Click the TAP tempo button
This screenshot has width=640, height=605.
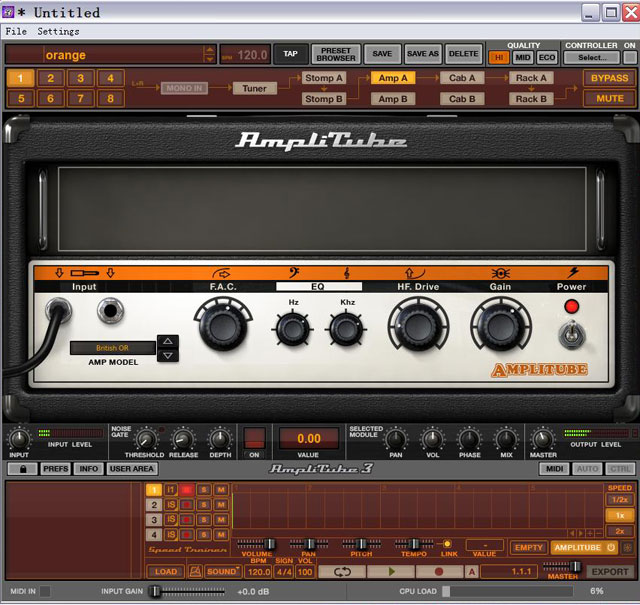[x=291, y=54]
